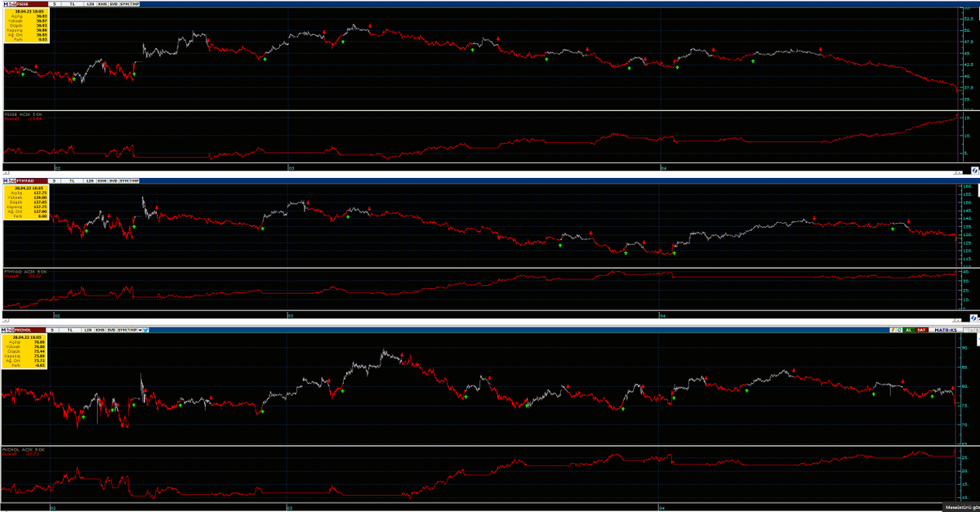Viewport: 980px width, 512px height.
Task: Toggle TMP option in FRISE chart
Action: tap(134, 4)
